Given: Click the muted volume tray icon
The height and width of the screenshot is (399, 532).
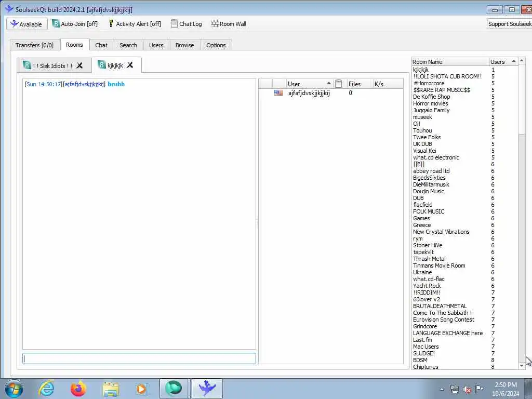Looking at the screenshot, I should tap(467, 389).
